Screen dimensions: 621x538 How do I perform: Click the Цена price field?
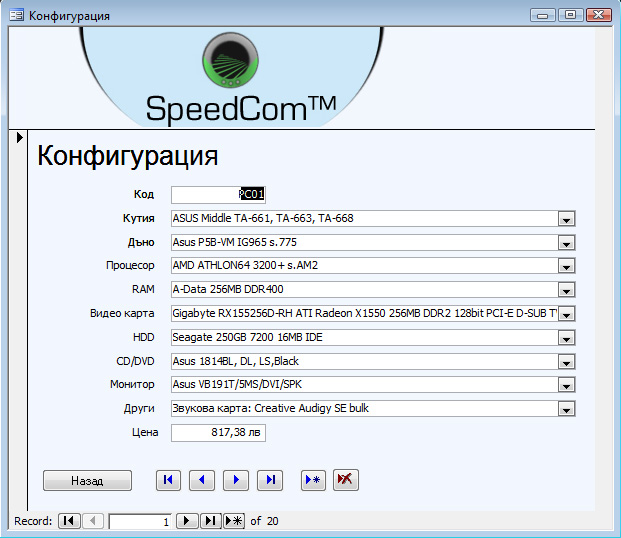point(218,433)
